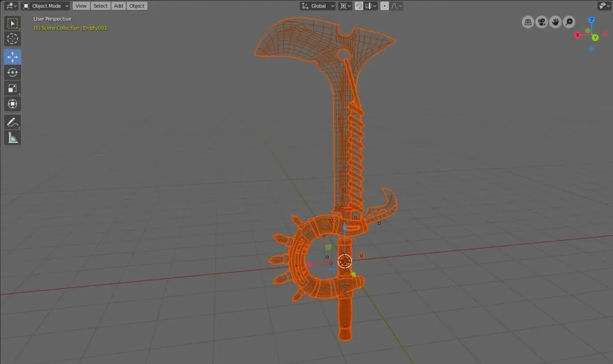Open the View menu
The width and height of the screenshot is (613, 364).
coord(81,6)
